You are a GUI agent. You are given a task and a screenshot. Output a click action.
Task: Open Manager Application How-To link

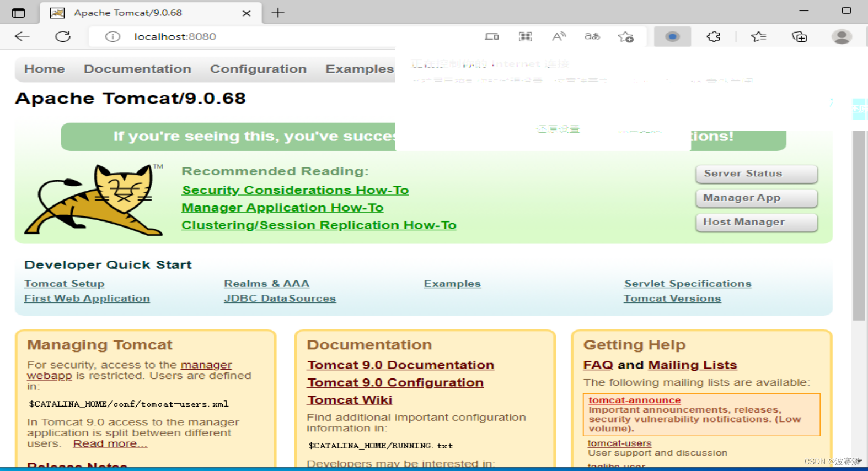(282, 208)
